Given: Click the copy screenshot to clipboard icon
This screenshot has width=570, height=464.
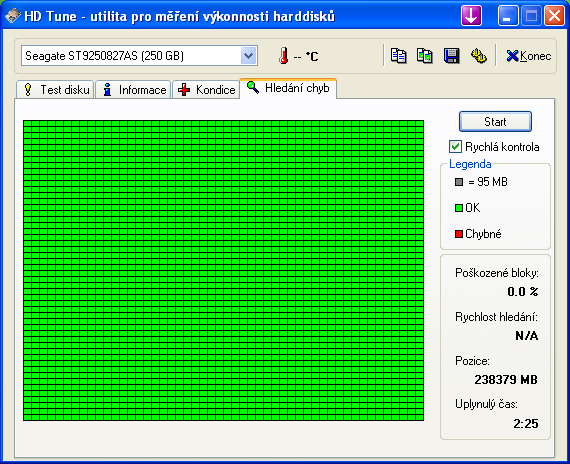Looking at the screenshot, I should 425,56.
